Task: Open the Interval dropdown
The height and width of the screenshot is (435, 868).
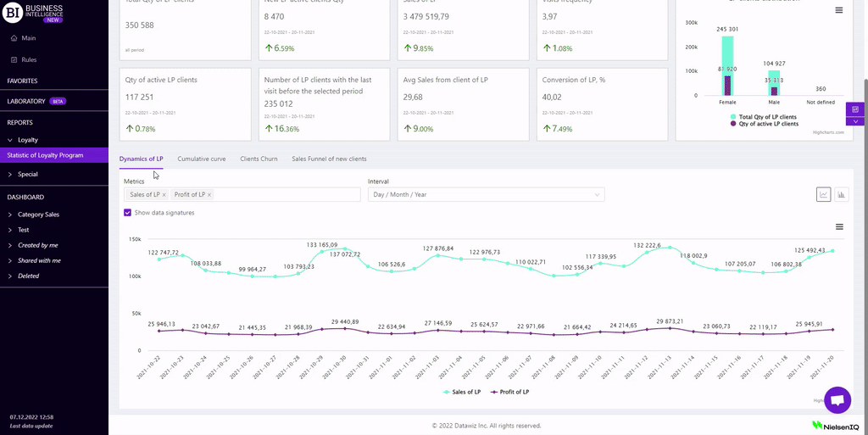Action: click(486, 195)
